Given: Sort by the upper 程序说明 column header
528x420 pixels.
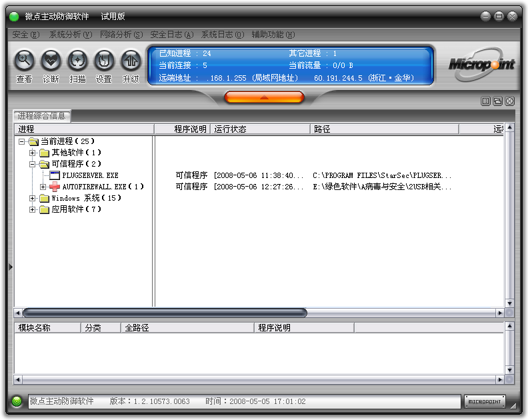Looking at the screenshot, I should (x=183, y=129).
